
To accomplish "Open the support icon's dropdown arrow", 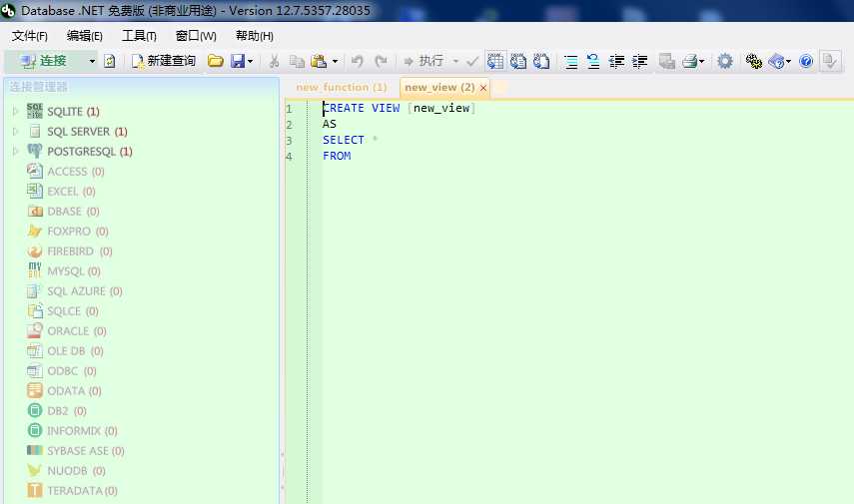I will pos(788,61).
